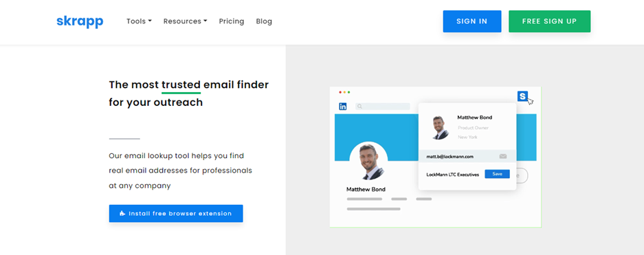This screenshot has width=644, height=255.
Task: Expand the Tools dropdown menu
Action: pyautogui.click(x=139, y=21)
